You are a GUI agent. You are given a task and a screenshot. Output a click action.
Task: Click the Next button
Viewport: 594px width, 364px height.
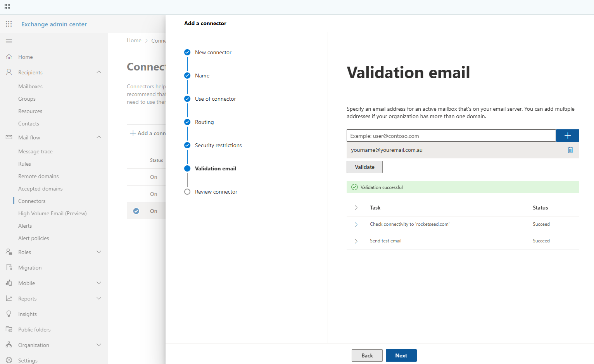point(401,355)
